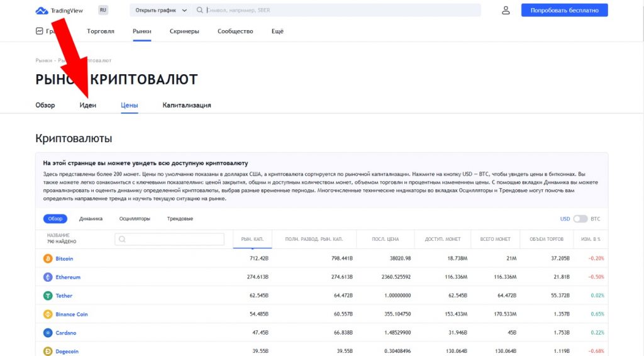Open the Binance Coin link
644x356 pixels.
point(72,314)
